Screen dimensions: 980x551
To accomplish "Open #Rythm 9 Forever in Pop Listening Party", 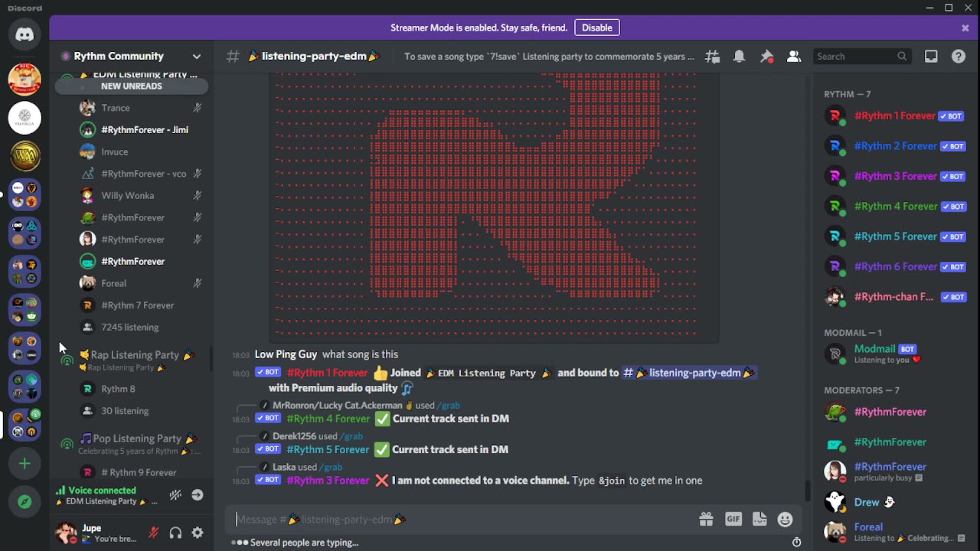I will (141, 472).
